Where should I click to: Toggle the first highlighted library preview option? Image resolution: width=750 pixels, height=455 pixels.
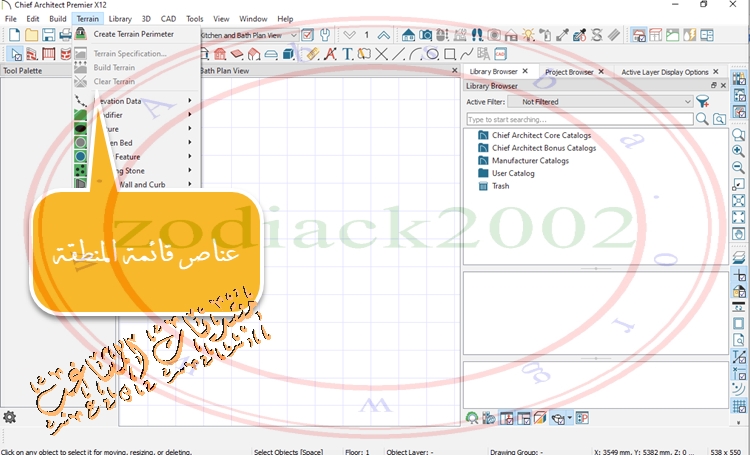click(x=506, y=419)
